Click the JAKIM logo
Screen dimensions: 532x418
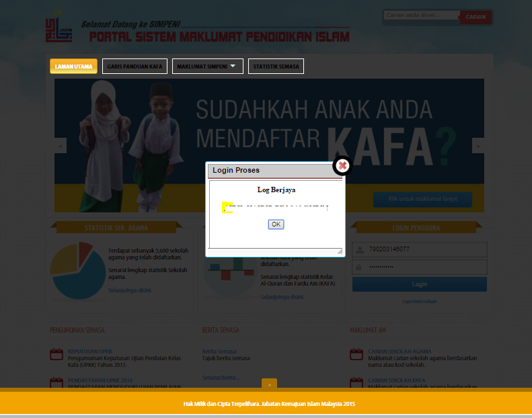(x=59, y=26)
